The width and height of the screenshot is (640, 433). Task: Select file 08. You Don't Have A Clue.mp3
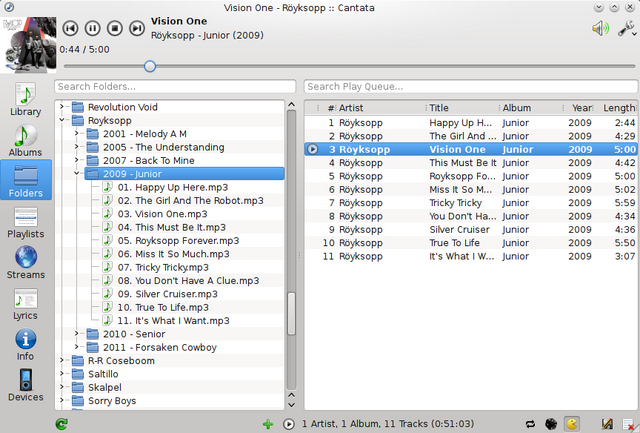[188, 281]
